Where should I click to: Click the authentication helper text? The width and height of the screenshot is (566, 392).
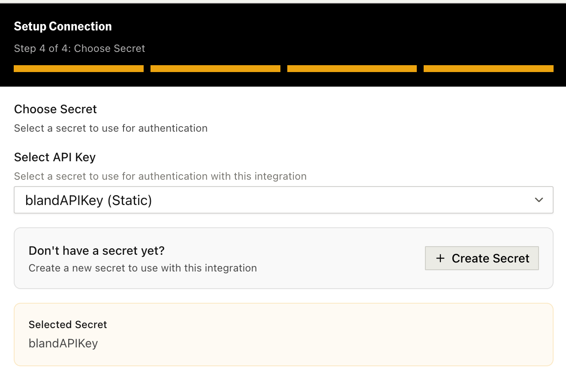tap(111, 128)
